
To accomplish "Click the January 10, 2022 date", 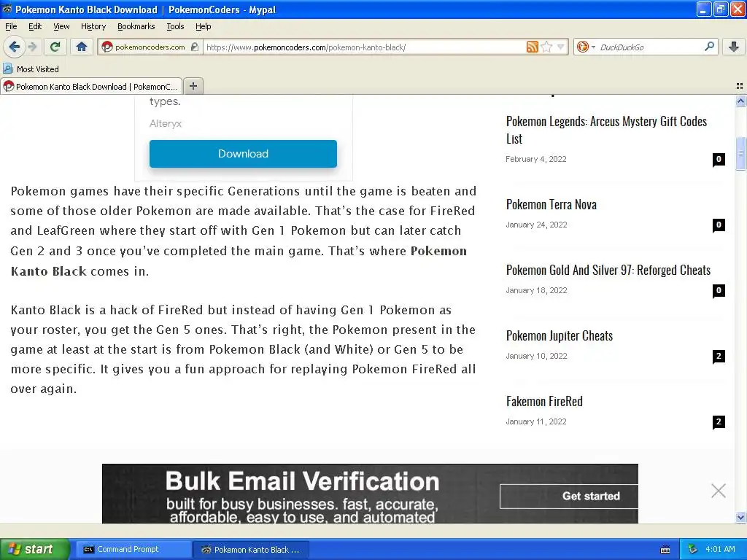I will tap(536, 356).
